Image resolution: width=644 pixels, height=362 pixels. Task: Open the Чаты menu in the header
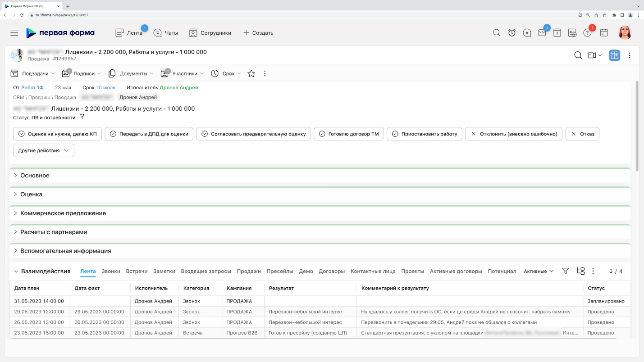[165, 32]
